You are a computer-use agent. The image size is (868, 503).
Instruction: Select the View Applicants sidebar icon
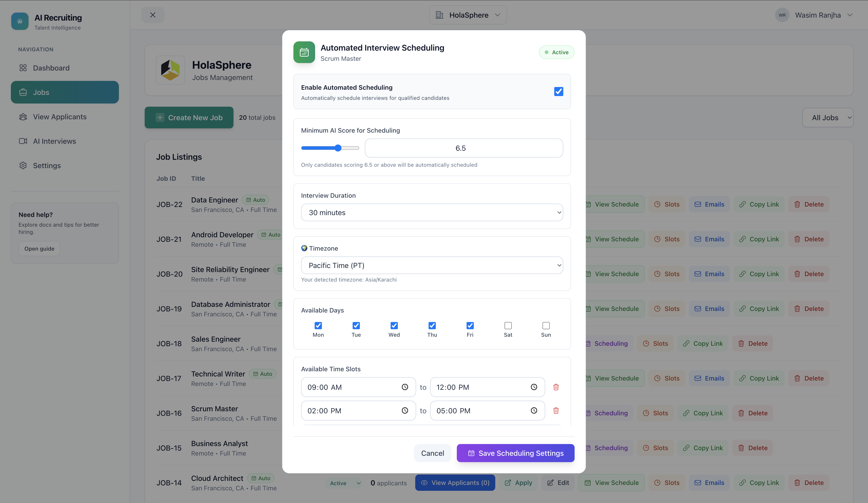click(23, 117)
